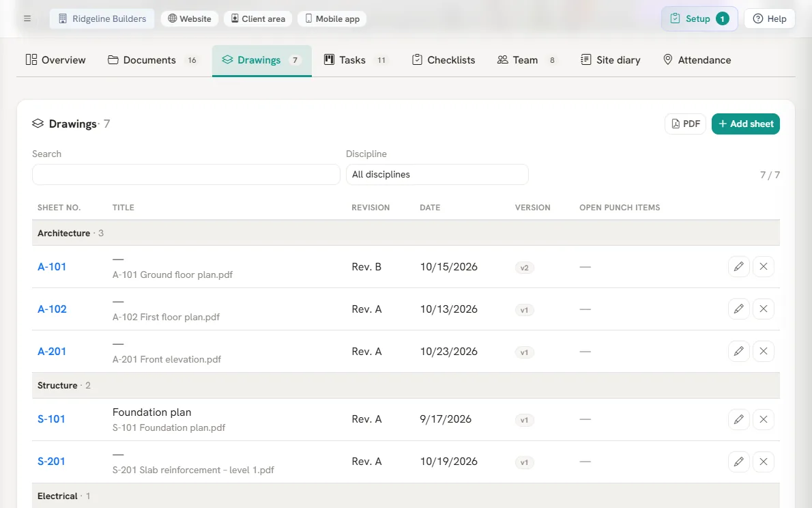Screen dimensions: 812x508
Task: Open sheet link S-201
Action: coord(51,462)
